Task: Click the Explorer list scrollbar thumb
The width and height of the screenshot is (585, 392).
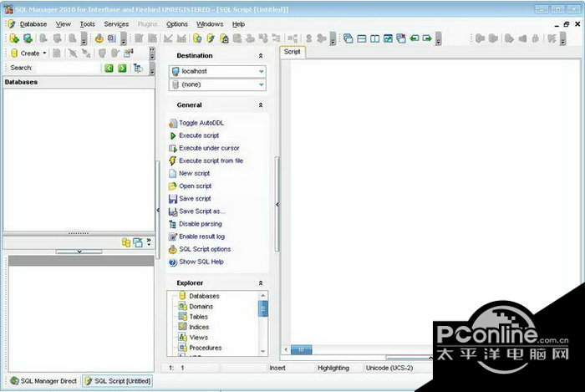Action: [262, 308]
